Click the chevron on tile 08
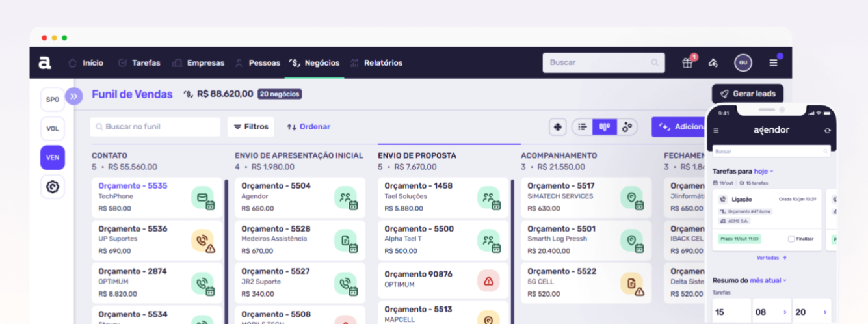Viewport: 868px width, 324px height. (785, 312)
